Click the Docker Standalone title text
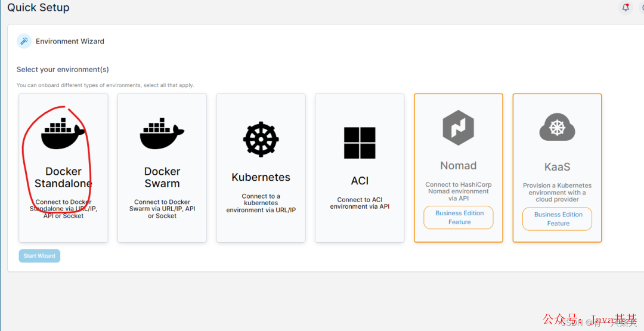The image size is (644, 331). coord(63,177)
